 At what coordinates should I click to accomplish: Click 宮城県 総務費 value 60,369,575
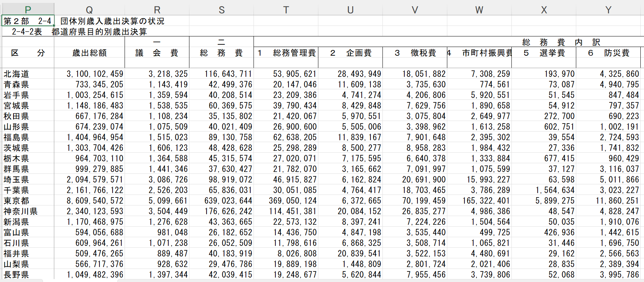click(x=221, y=106)
